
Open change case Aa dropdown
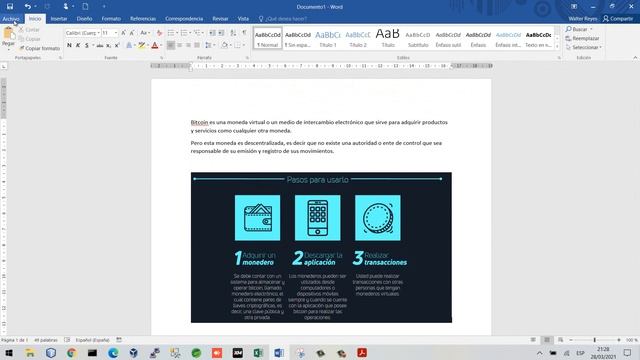tap(145, 33)
